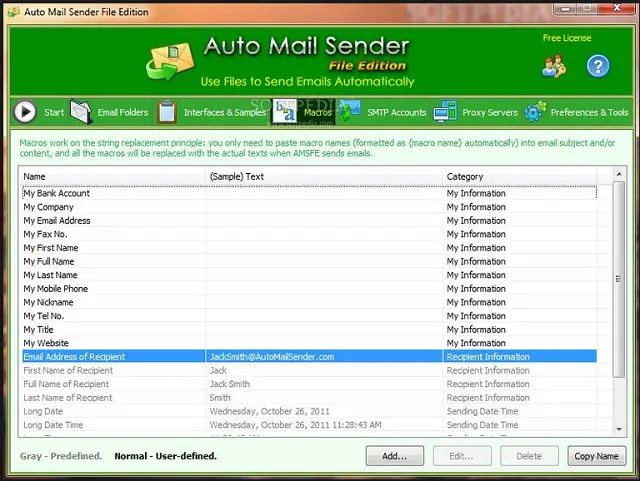This screenshot has width=640, height=481.
Task: Select the Macros tab label
Action: (318, 112)
